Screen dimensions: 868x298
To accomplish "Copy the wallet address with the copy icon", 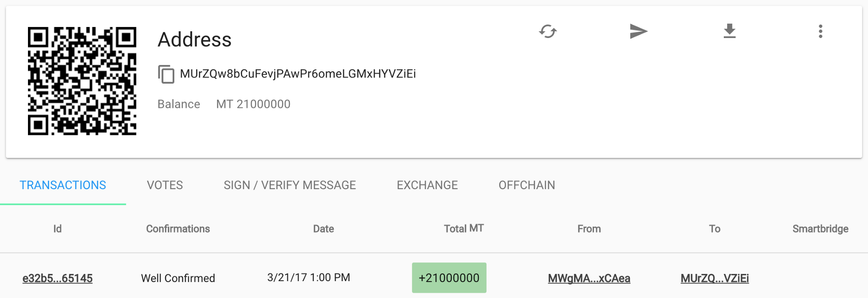I will click(x=166, y=74).
